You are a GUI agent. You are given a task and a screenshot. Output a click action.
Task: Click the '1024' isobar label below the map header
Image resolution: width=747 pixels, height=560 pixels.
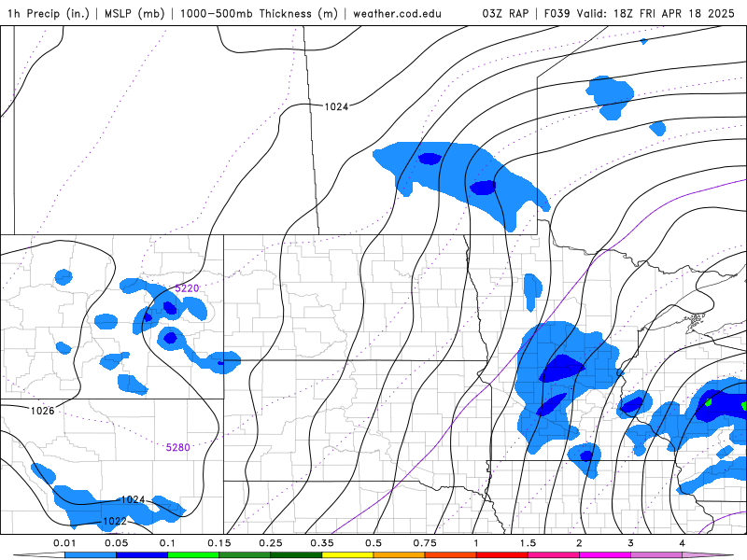[336, 106]
